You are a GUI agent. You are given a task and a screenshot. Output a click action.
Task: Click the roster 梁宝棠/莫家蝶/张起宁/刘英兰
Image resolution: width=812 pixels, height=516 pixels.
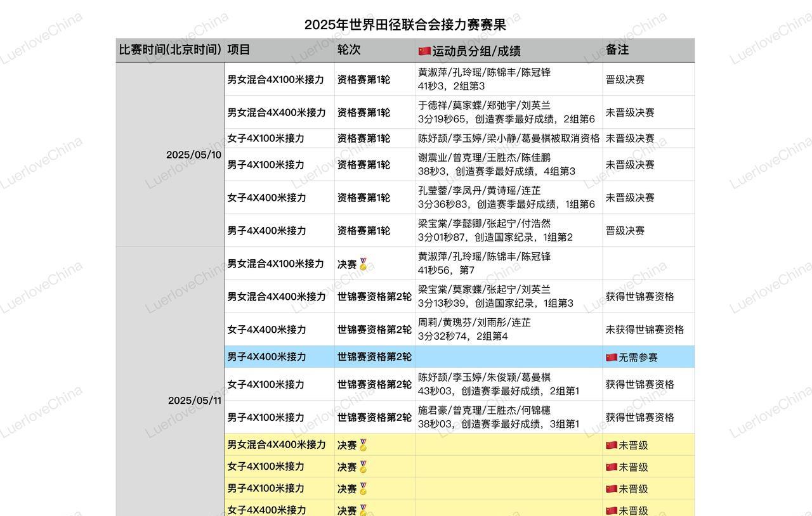coord(484,289)
